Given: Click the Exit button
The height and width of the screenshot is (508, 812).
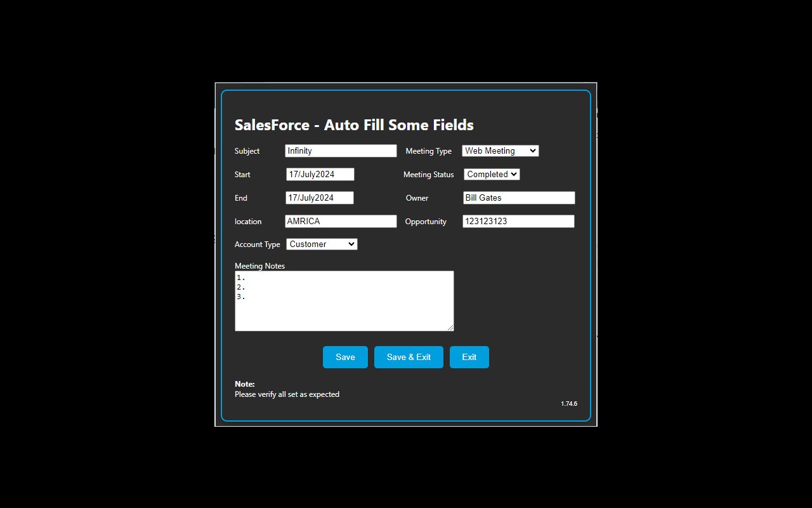Looking at the screenshot, I should [469, 357].
